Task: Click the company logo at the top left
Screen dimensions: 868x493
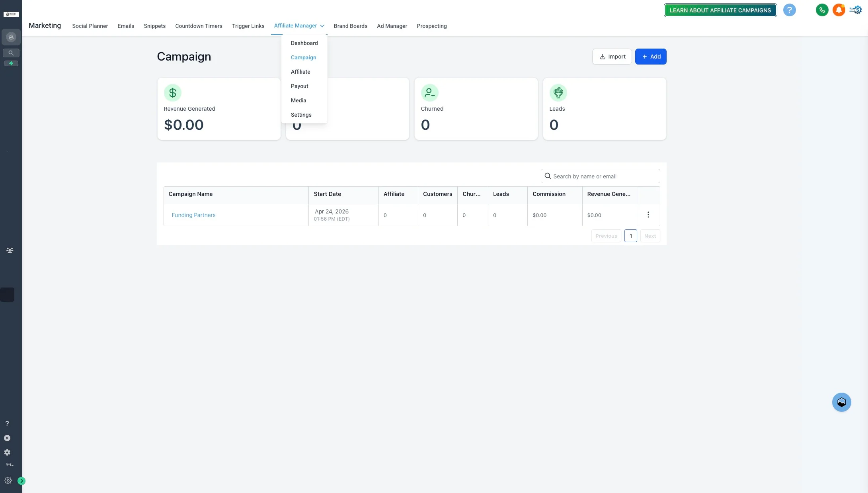Action: coord(11,14)
